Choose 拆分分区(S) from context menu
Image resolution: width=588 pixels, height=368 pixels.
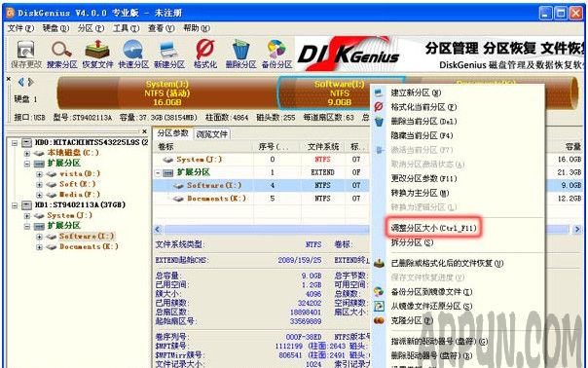pos(412,242)
